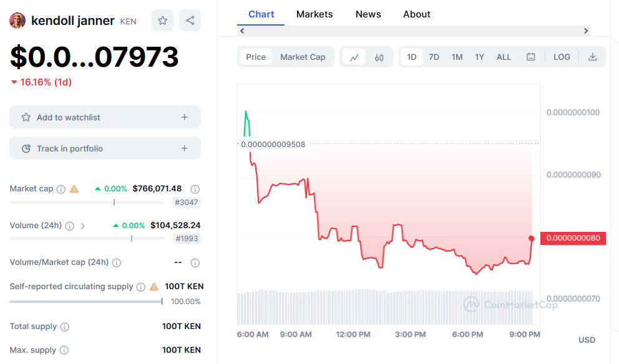
Task: Click the KEN ticker symbol
Action: [129, 22]
